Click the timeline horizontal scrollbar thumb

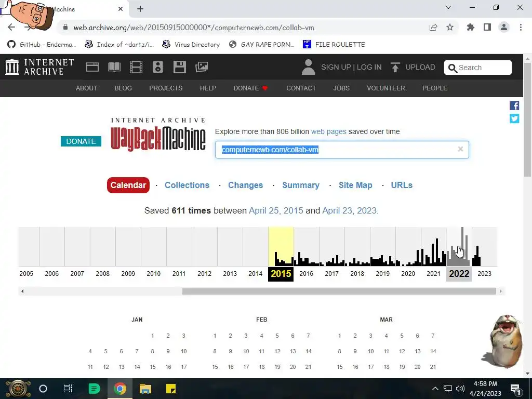pyautogui.click(x=339, y=291)
